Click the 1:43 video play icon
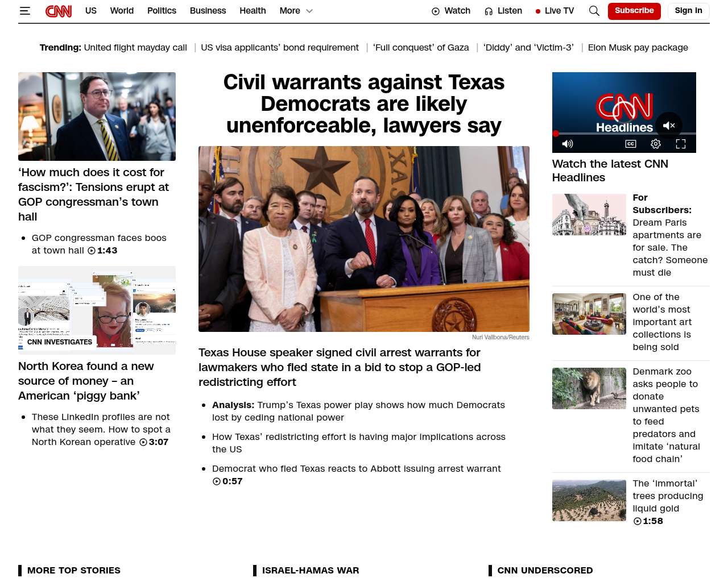Screen dimensions: 728x582 92,251
